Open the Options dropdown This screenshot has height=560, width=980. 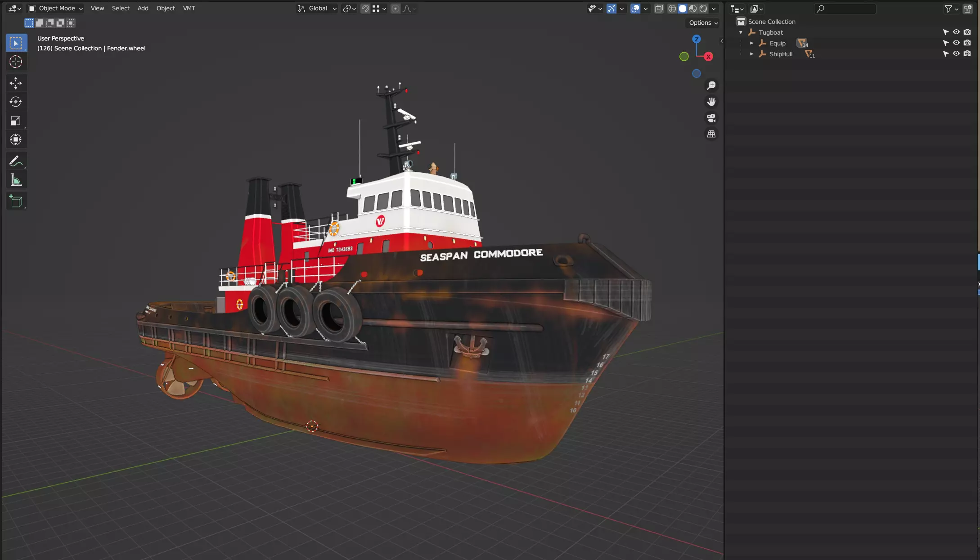pos(704,23)
